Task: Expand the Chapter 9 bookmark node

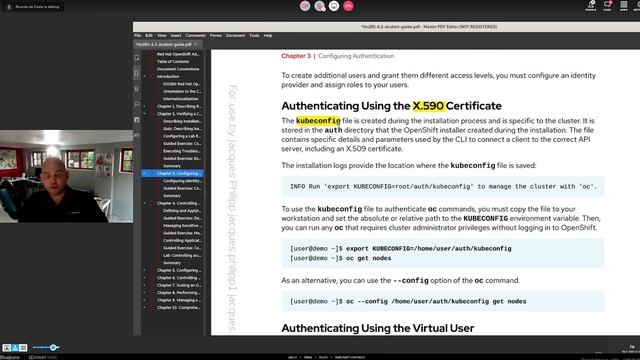Action: [x=144, y=300]
